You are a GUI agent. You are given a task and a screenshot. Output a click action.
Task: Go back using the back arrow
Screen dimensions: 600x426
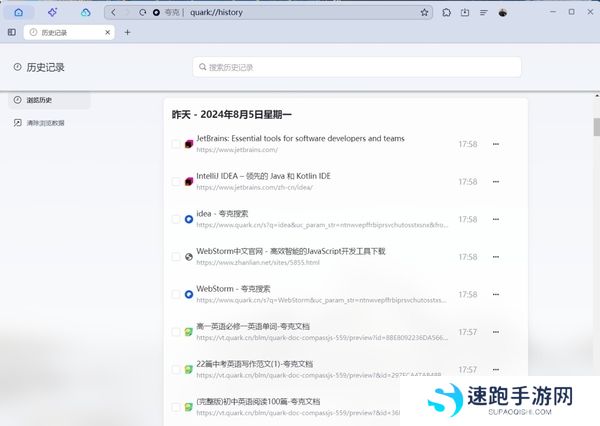pyautogui.click(x=113, y=12)
